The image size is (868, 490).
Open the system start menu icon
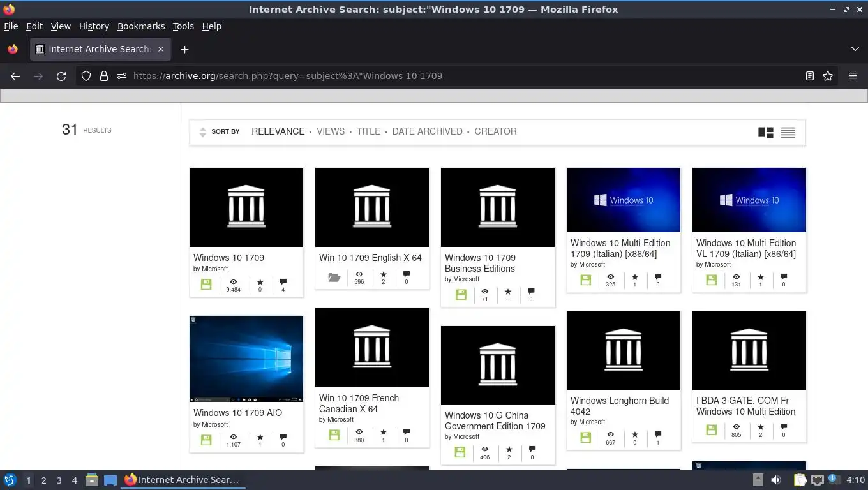[10, 480]
